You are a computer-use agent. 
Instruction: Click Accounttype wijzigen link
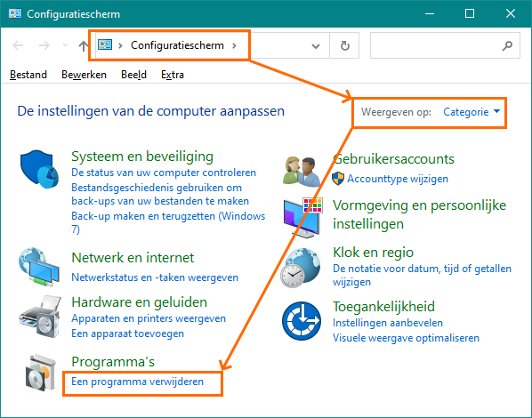click(x=398, y=179)
